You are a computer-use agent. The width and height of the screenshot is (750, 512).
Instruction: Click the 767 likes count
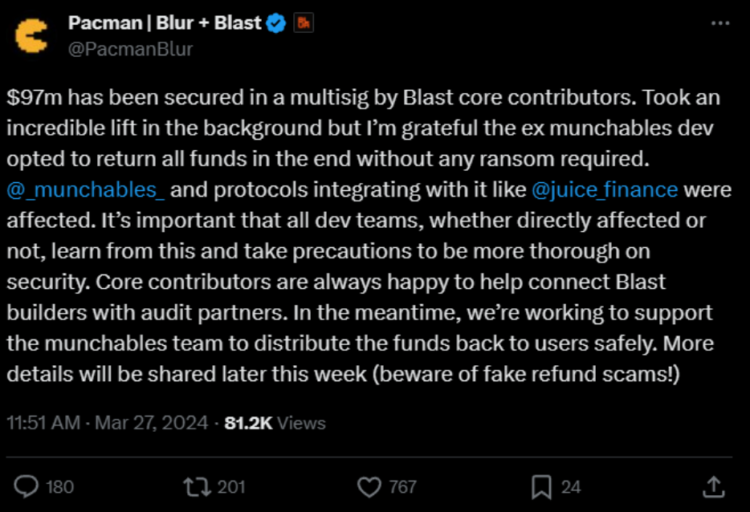click(403, 487)
